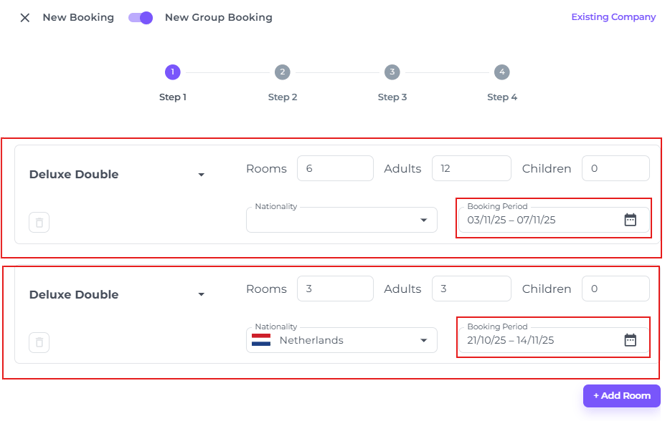Select Step 3 in the wizard
The height and width of the screenshot is (421, 670).
click(x=392, y=72)
